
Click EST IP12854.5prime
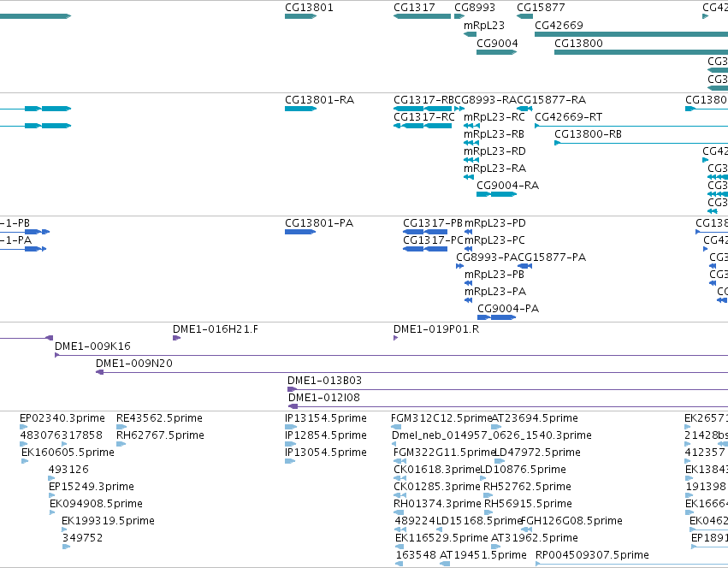coord(291,444)
